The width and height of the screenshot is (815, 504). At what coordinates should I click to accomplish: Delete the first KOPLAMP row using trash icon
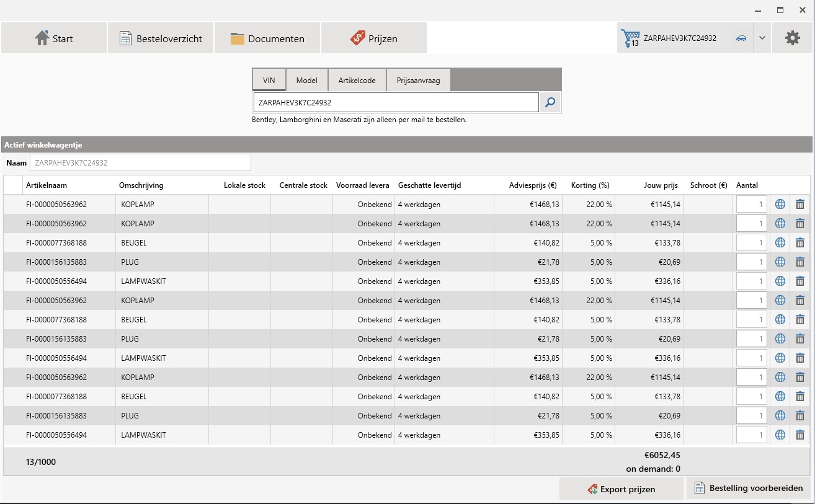[800, 205]
